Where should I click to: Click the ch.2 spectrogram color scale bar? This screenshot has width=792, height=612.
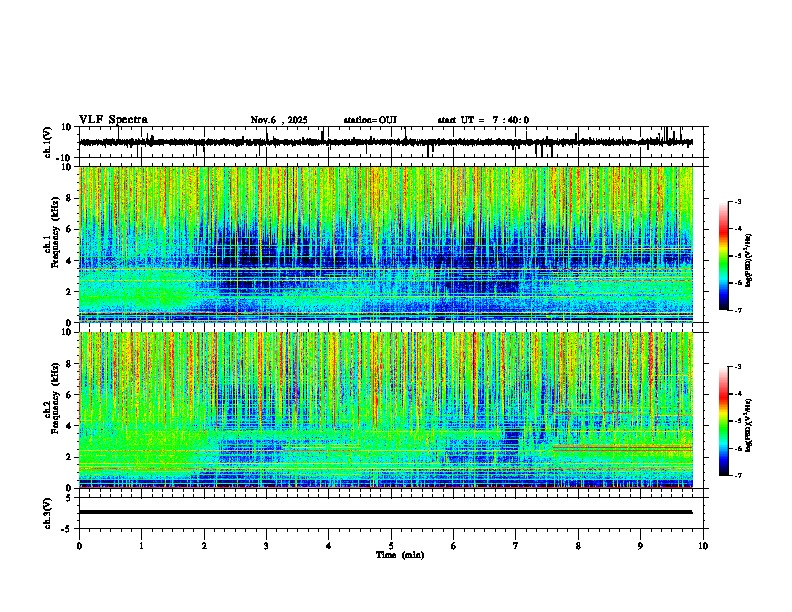(723, 421)
